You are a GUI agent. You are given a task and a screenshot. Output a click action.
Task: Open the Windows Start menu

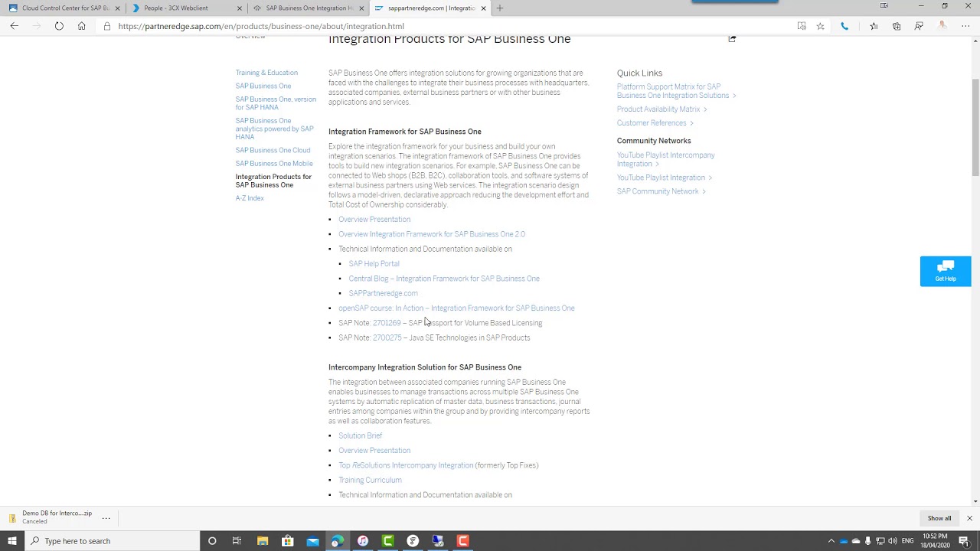tap(12, 541)
